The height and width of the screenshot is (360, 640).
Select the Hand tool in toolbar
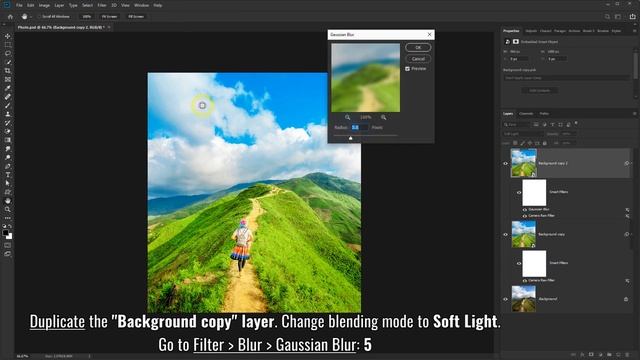click(x=8, y=201)
